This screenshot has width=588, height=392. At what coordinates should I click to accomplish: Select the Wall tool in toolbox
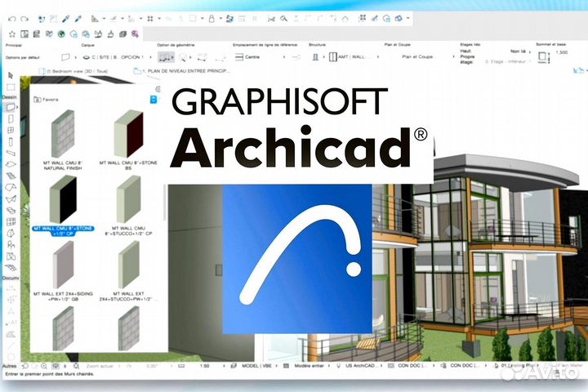pyautogui.click(x=11, y=107)
